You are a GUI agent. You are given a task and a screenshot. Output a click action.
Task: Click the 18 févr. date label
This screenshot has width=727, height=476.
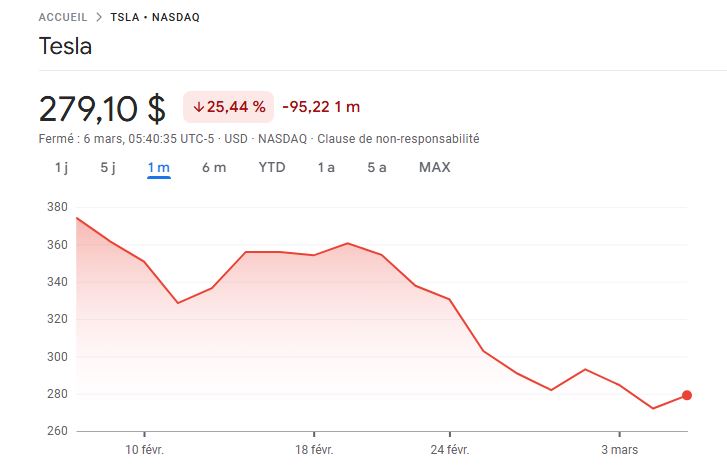314,450
